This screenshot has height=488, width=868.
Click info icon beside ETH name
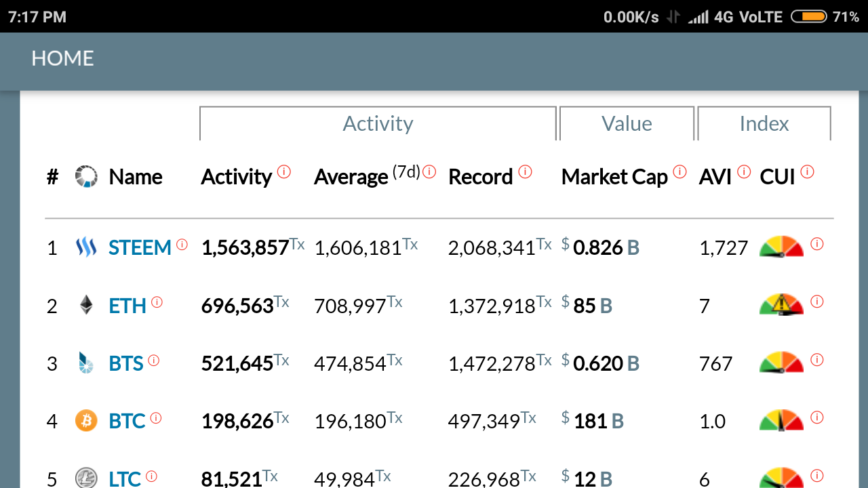(x=157, y=302)
